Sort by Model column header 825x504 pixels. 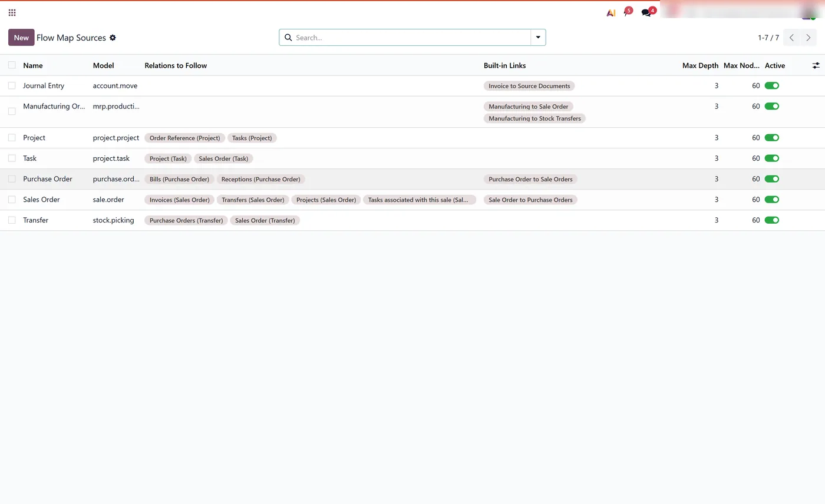coord(103,65)
